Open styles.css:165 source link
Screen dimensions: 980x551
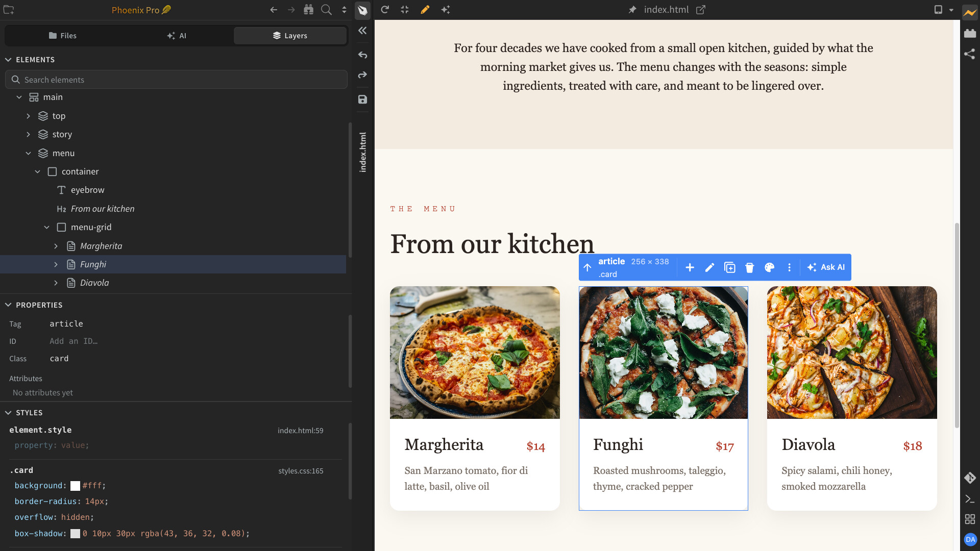click(x=301, y=471)
